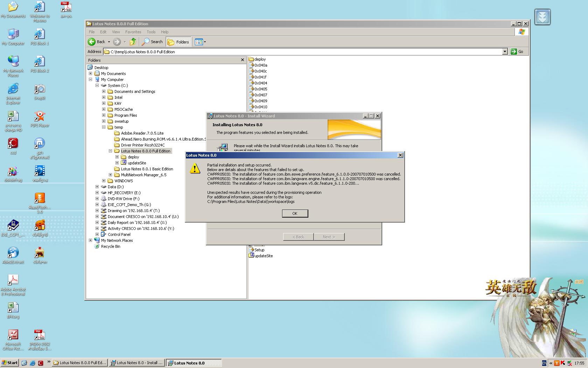
Task: Select the deploy folder in file list
Action: click(x=260, y=59)
